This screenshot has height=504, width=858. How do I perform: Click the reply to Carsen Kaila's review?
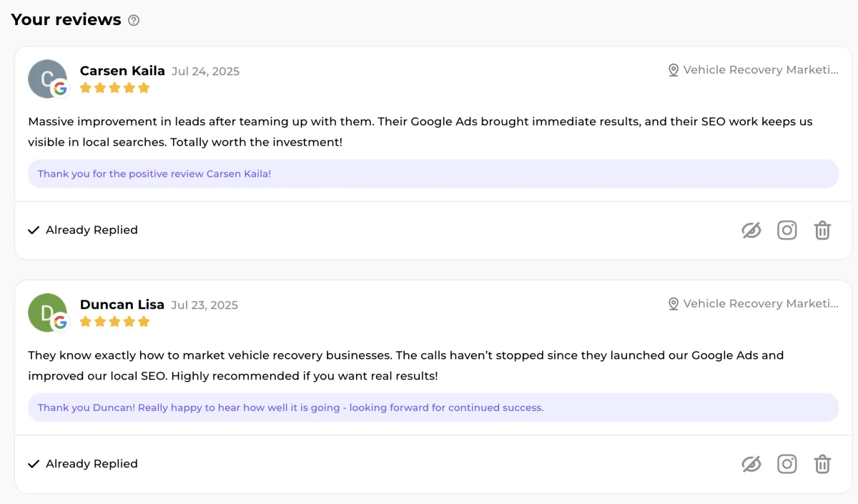154,174
